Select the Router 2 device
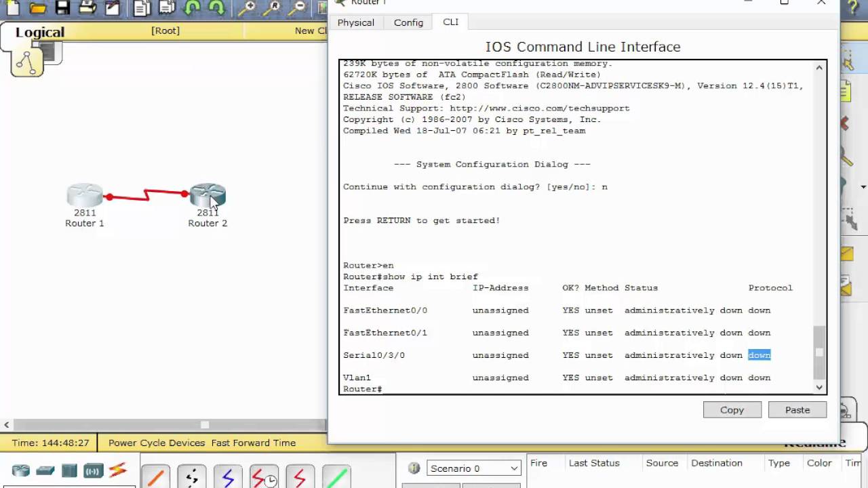868x488 pixels. 208,197
